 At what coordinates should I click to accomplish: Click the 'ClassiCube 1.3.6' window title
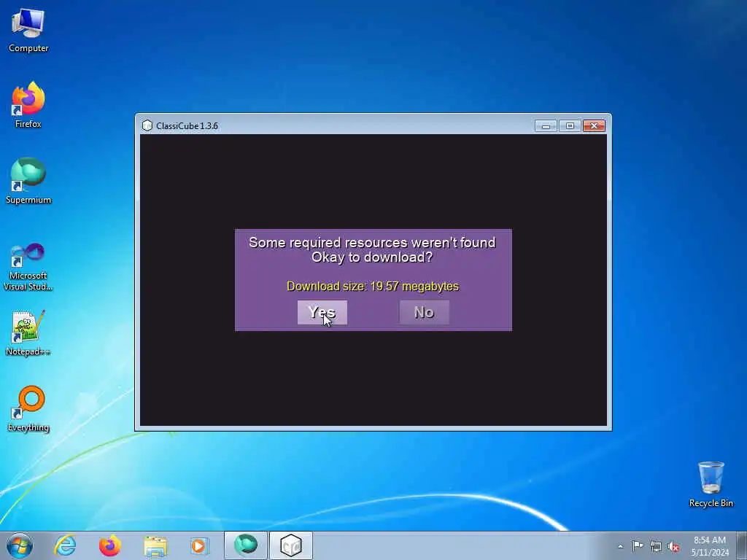[187, 125]
